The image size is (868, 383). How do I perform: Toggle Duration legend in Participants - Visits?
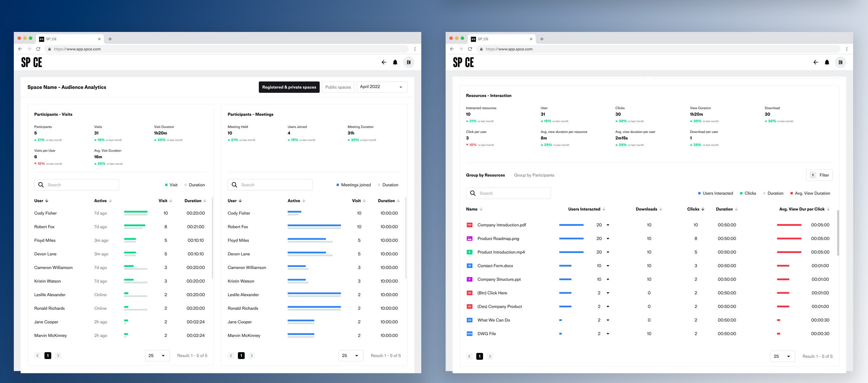195,185
